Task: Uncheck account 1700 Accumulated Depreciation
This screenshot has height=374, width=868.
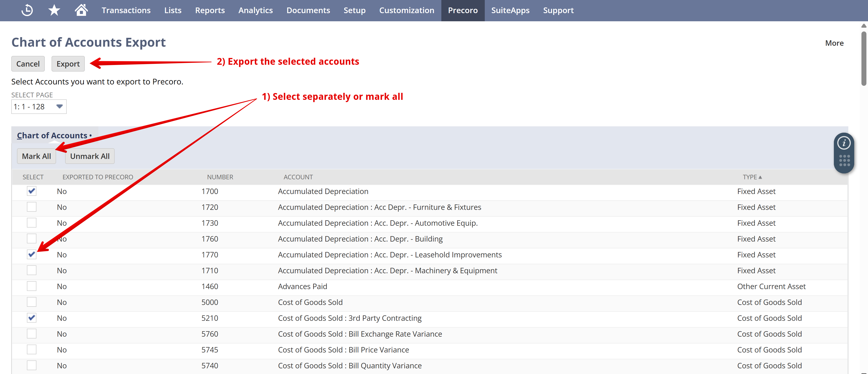Action: tap(32, 191)
